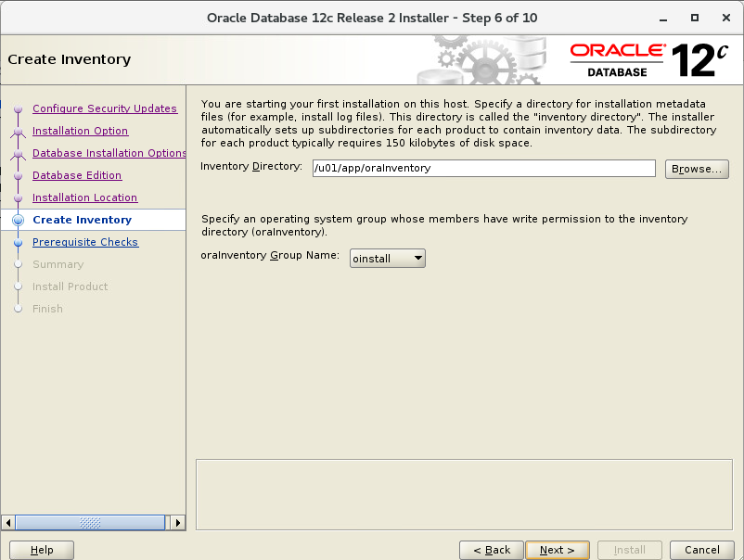Image resolution: width=744 pixels, height=560 pixels.
Task: Click the Install Product step marker
Action: point(18,286)
